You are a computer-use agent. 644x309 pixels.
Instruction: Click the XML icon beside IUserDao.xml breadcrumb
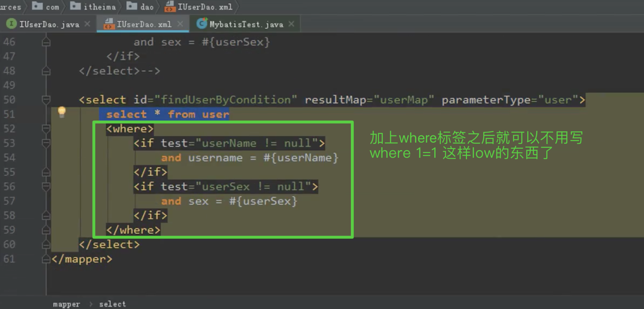(x=170, y=6)
